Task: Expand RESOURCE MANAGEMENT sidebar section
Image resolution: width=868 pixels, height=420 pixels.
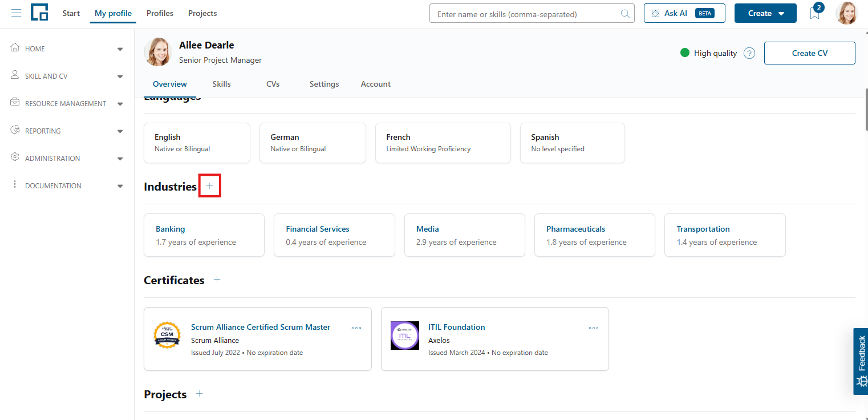Action: pos(120,104)
